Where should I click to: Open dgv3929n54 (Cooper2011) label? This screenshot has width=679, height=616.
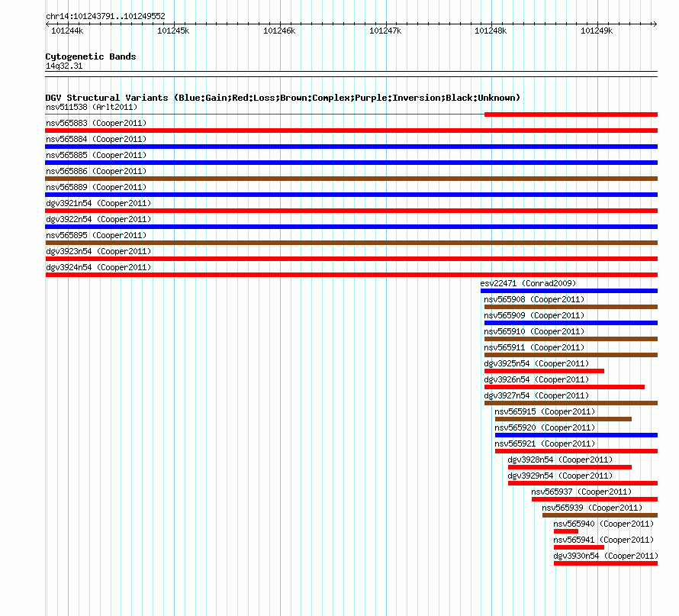coord(560,476)
